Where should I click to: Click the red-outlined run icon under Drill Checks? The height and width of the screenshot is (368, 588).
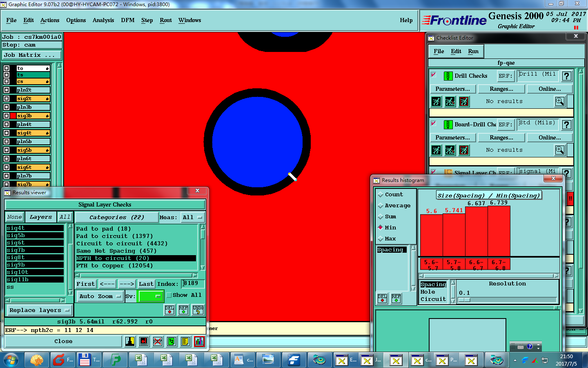point(464,101)
